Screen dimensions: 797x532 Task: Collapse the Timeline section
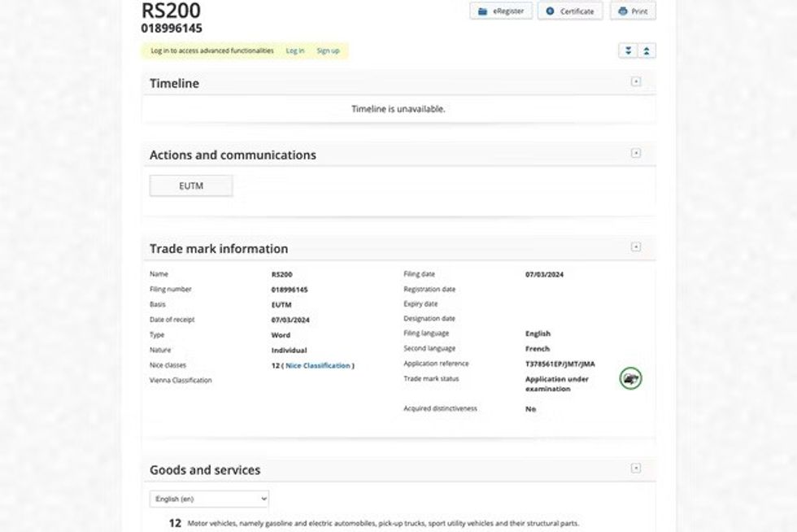click(636, 81)
